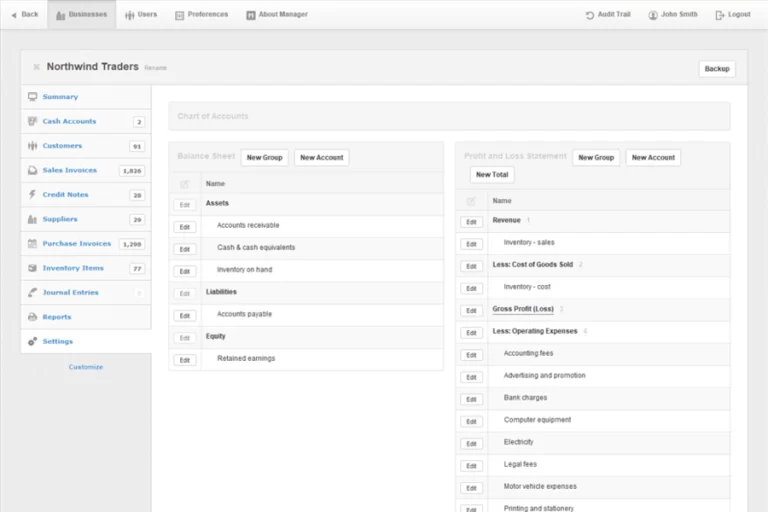Edit the Electricity account
Image resolution: width=768 pixels, height=512 pixels.
click(471, 443)
